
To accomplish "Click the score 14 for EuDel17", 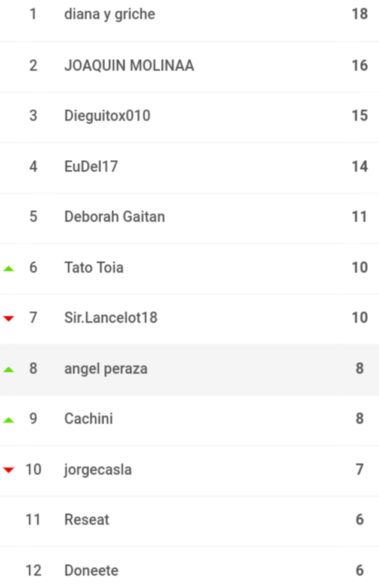I will (x=360, y=167).
